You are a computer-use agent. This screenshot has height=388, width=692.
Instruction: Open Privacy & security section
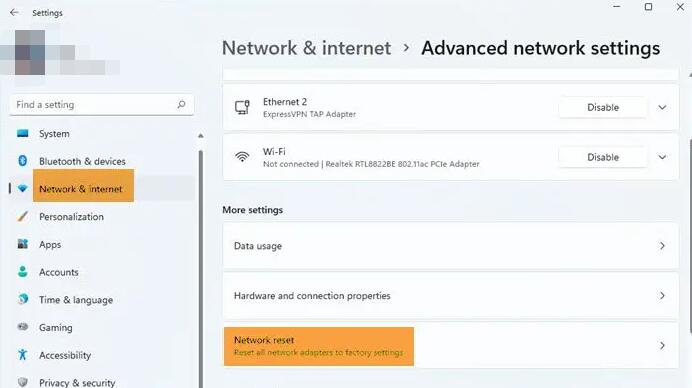[x=77, y=382]
